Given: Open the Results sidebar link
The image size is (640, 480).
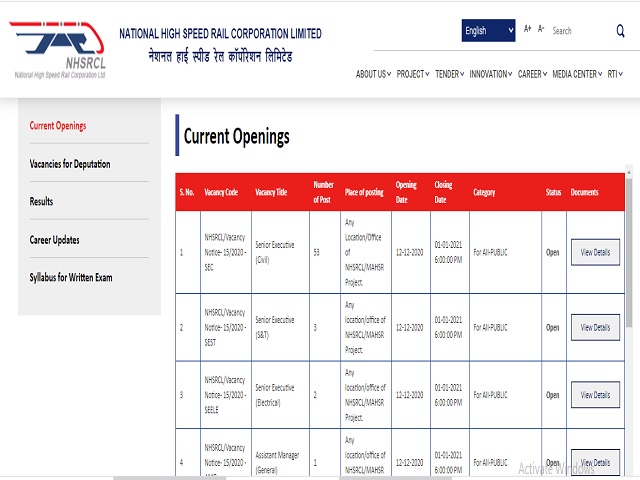Looking at the screenshot, I should [x=41, y=202].
